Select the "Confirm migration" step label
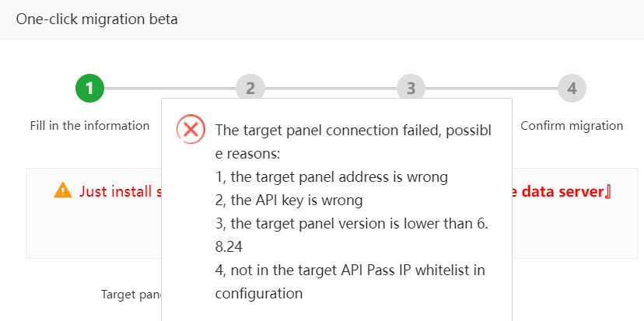 tap(572, 126)
